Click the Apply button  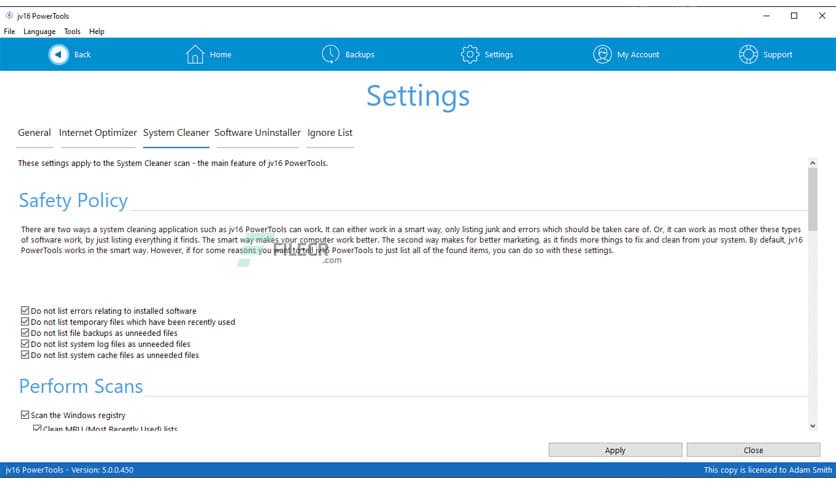tap(615, 450)
